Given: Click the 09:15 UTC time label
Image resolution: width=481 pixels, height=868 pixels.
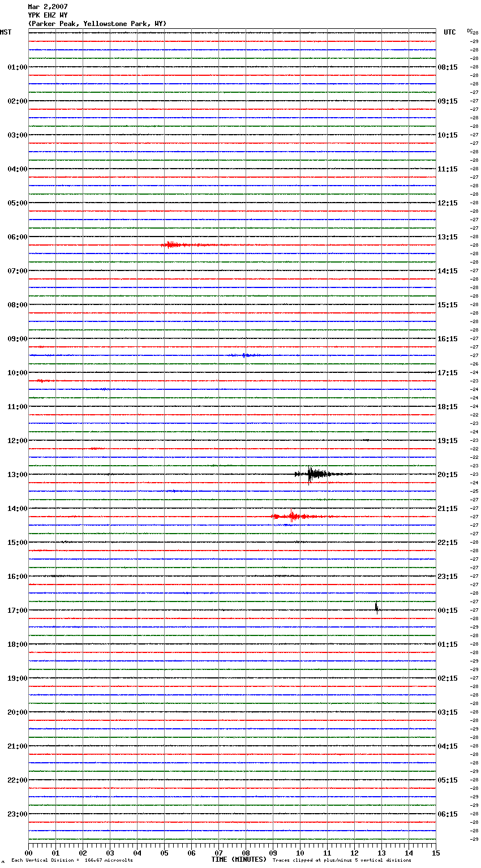Looking at the screenshot, I should [x=448, y=101].
